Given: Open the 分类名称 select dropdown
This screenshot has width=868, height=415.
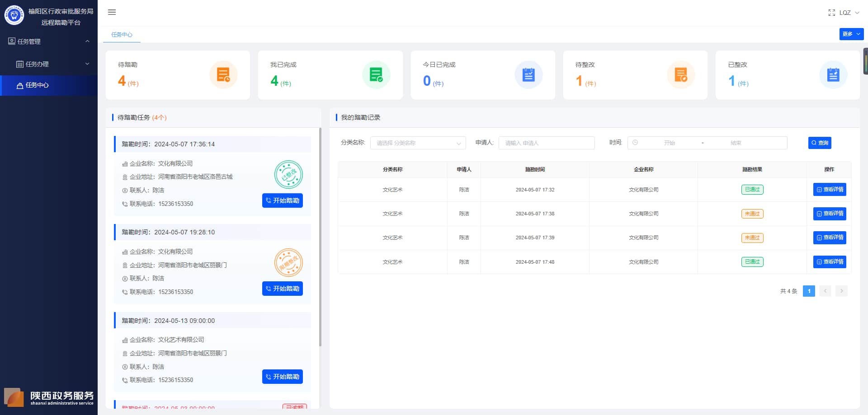Looking at the screenshot, I should point(418,143).
